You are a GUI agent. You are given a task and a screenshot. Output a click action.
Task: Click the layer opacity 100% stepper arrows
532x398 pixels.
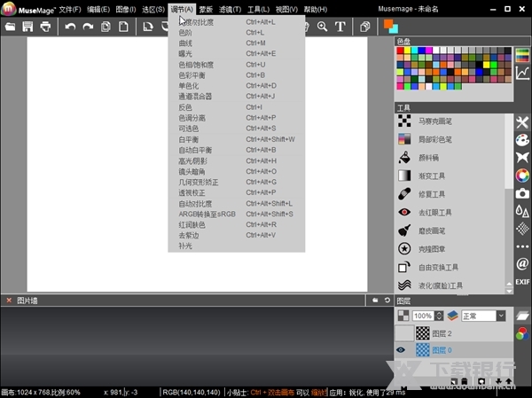(439, 316)
